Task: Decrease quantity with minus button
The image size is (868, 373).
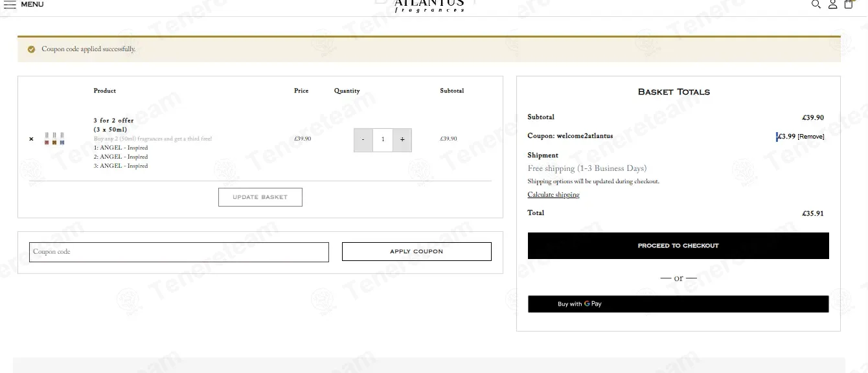Action: pyautogui.click(x=363, y=140)
